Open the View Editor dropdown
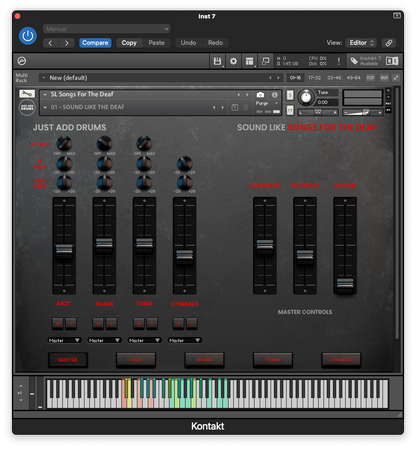 coord(361,43)
